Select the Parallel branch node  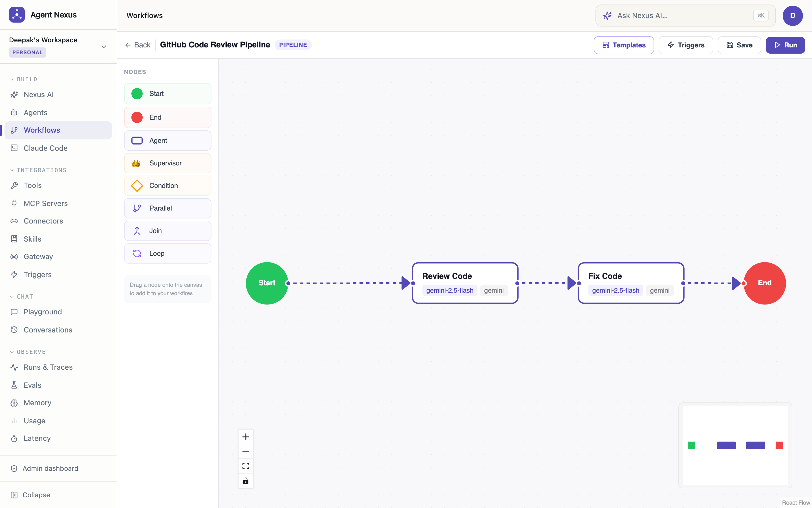[x=167, y=208]
